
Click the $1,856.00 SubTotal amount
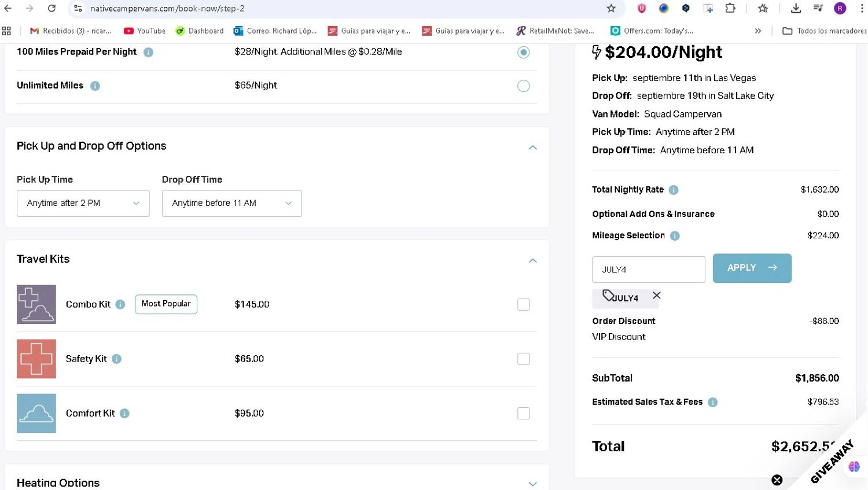click(817, 378)
